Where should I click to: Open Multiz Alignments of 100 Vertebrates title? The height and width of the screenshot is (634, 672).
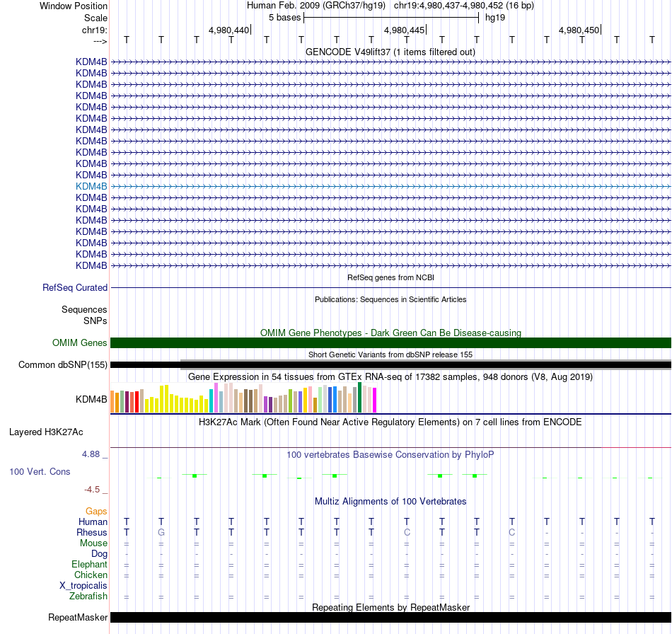pyautogui.click(x=390, y=501)
